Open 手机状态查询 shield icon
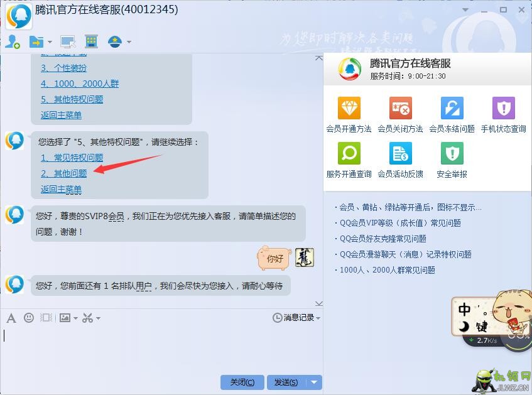 pos(504,108)
